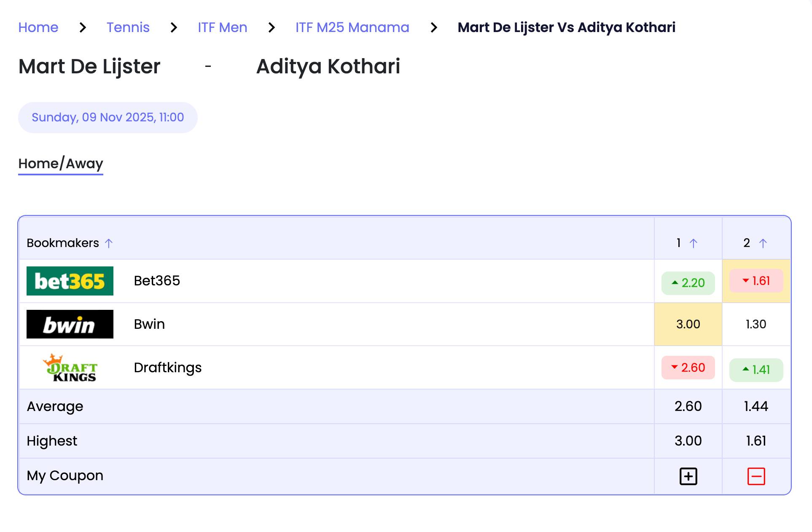Click Bet365 highlighted odds 1.61
Screen dimensions: 812x532
coord(756,281)
